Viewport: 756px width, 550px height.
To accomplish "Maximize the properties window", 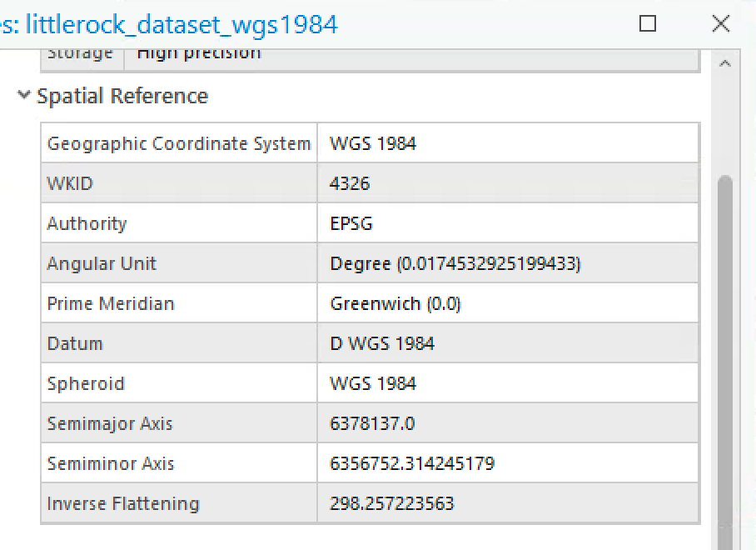I will 648,23.
